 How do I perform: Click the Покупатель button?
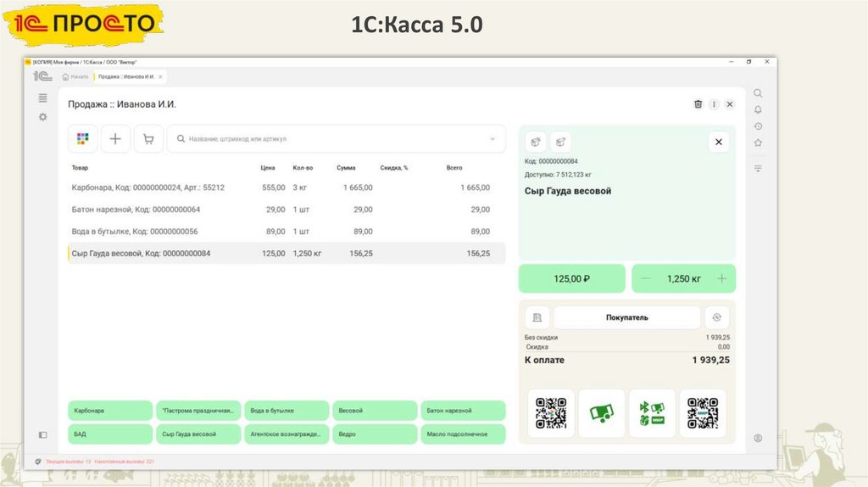point(626,317)
